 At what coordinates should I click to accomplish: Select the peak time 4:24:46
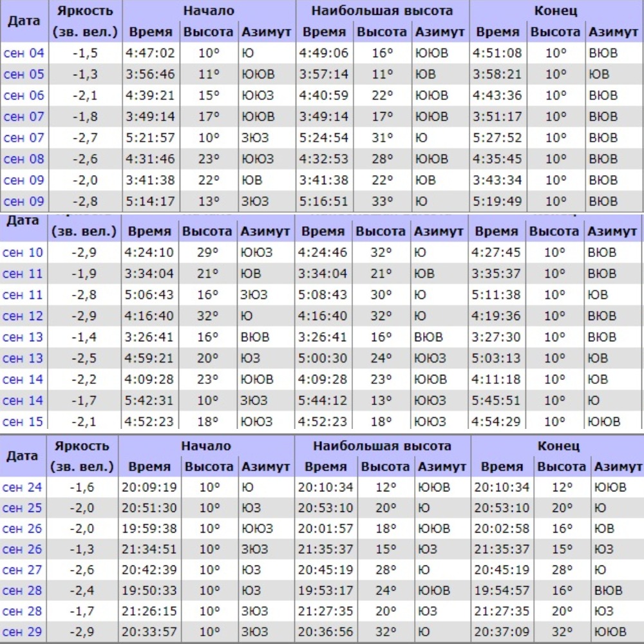click(x=323, y=252)
